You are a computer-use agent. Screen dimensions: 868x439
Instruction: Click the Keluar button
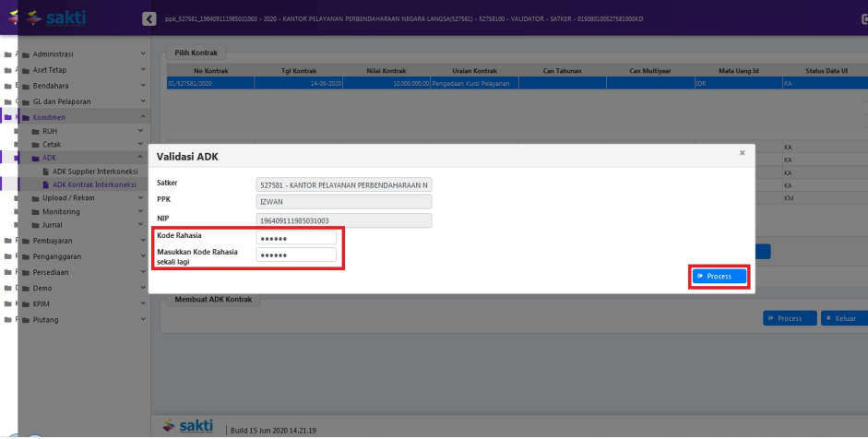[x=839, y=318]
